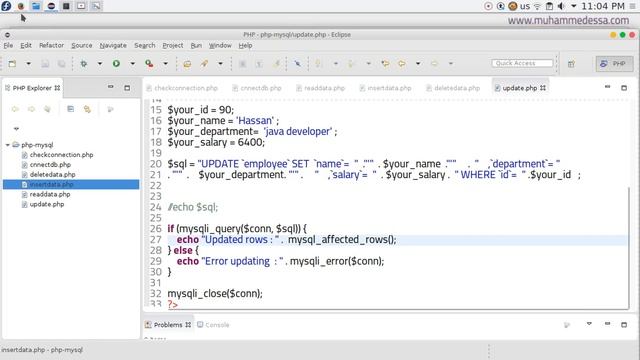Click the Debug bug icon

pos(84,64)
